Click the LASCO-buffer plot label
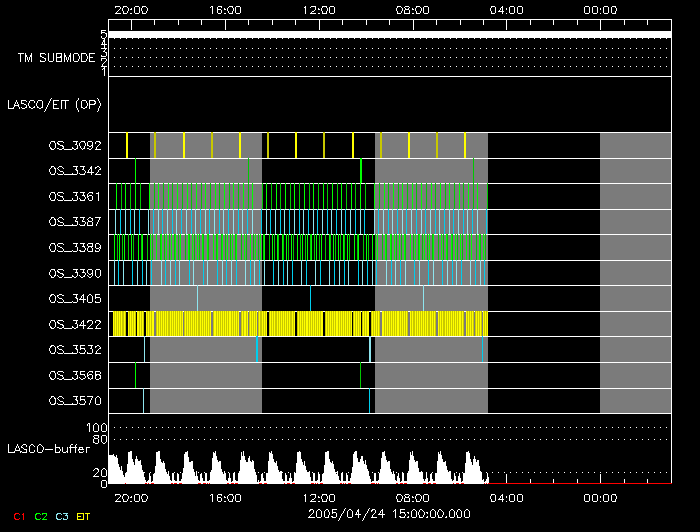The width and height of the screenshot is (700, 532). pos(49,448)
